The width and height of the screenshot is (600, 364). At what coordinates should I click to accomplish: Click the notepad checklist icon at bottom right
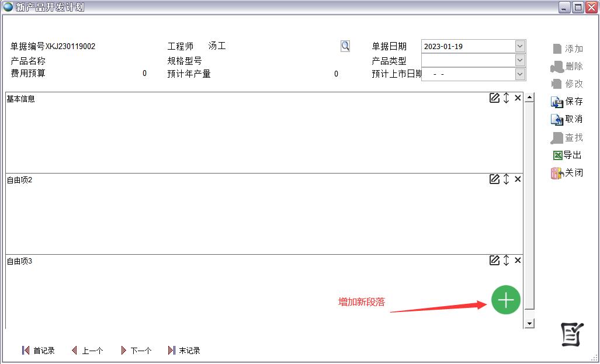coord(572,334)
